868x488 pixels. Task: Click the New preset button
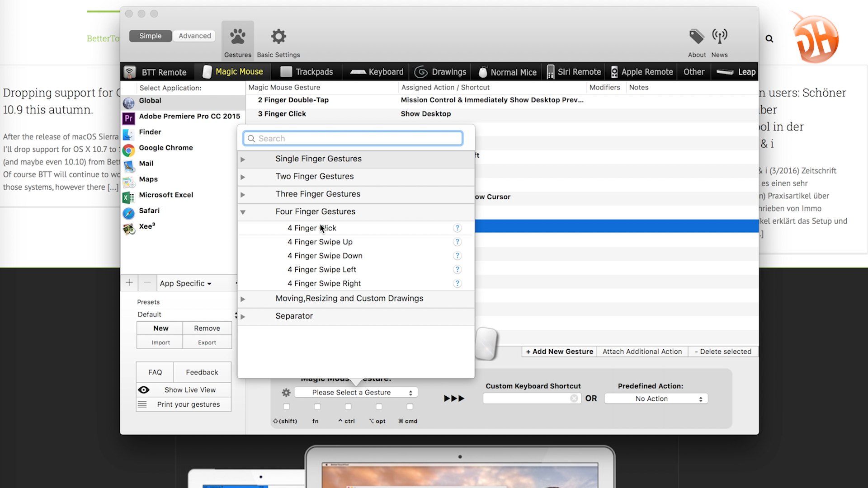click(x=160, y=328)
